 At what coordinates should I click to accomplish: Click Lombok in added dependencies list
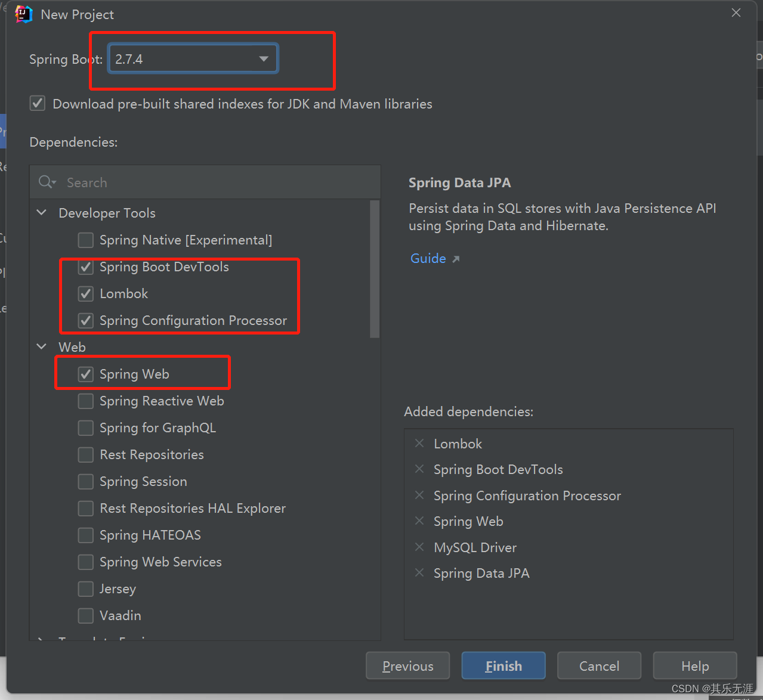click(x=458, y=444)
